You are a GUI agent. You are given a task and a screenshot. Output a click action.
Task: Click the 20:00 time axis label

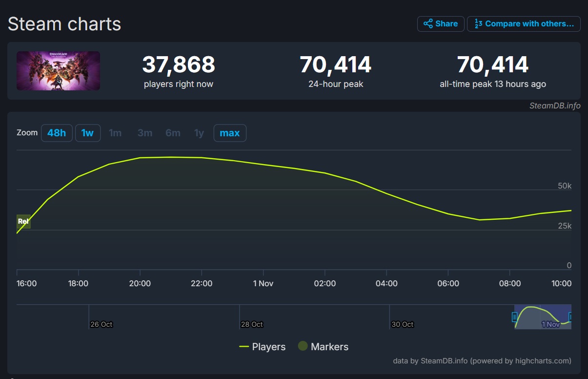(x=140, y=284)
